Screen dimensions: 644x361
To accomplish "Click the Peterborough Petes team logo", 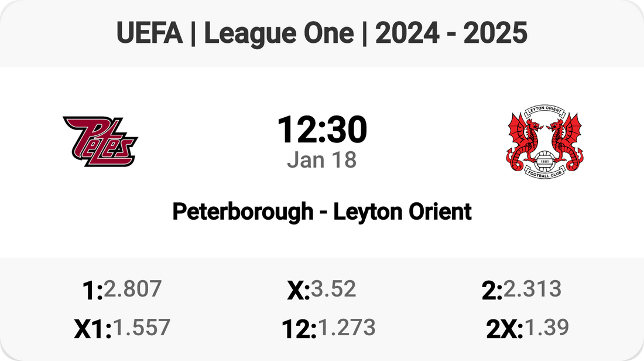I will pos(100,141).
